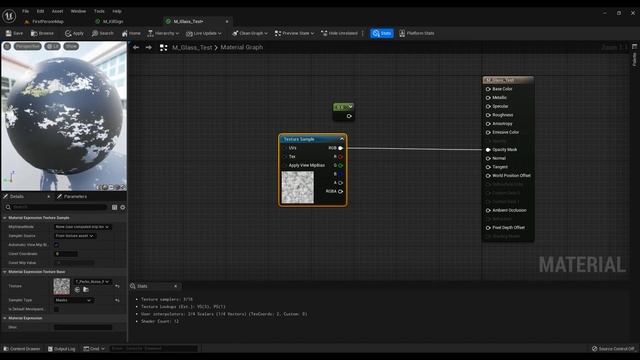Click the Home toolbar button

tap(131, 33)
